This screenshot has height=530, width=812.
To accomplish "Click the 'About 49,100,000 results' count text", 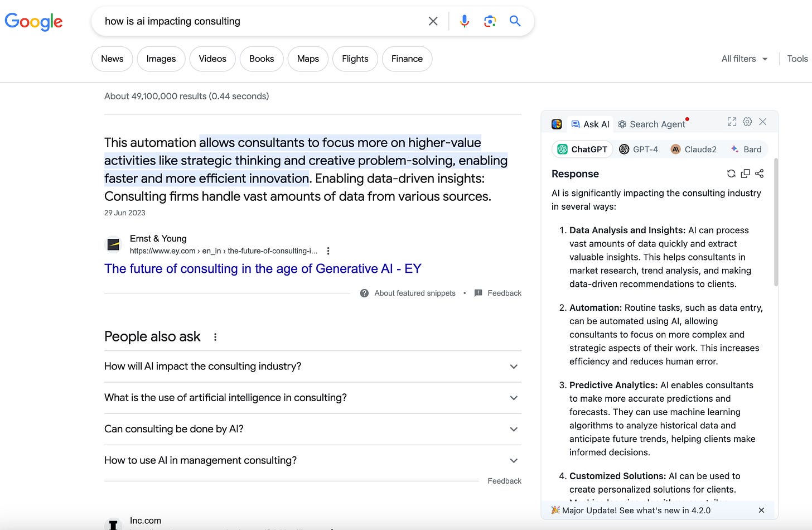I will (186, 96).
